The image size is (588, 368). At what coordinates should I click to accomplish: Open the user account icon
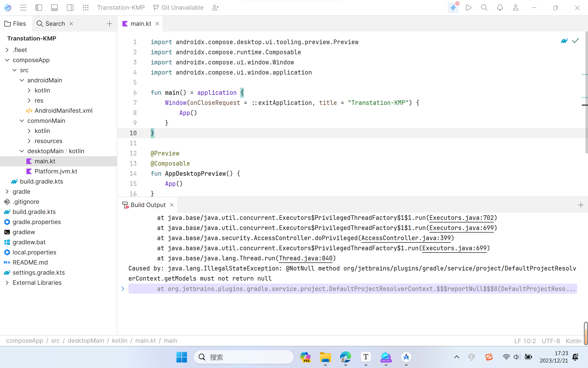pos(516,8)
